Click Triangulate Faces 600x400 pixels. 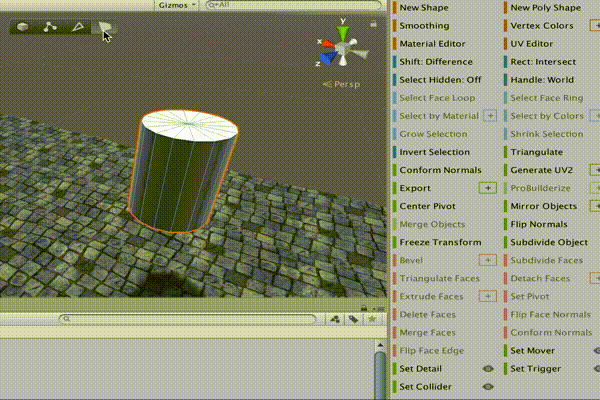[439, 278]
